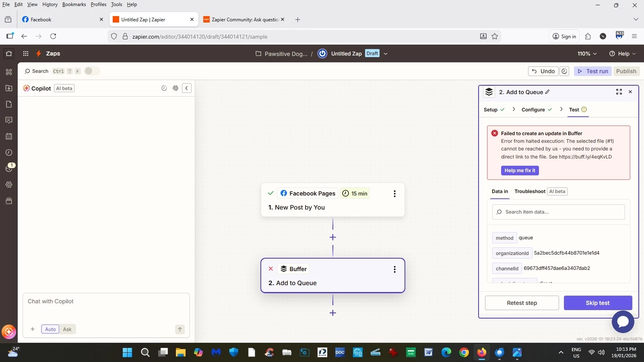644x362 pixels.
Task: Add a step after Buffer action
Action: pyautogui.click(x=333, y=313)
